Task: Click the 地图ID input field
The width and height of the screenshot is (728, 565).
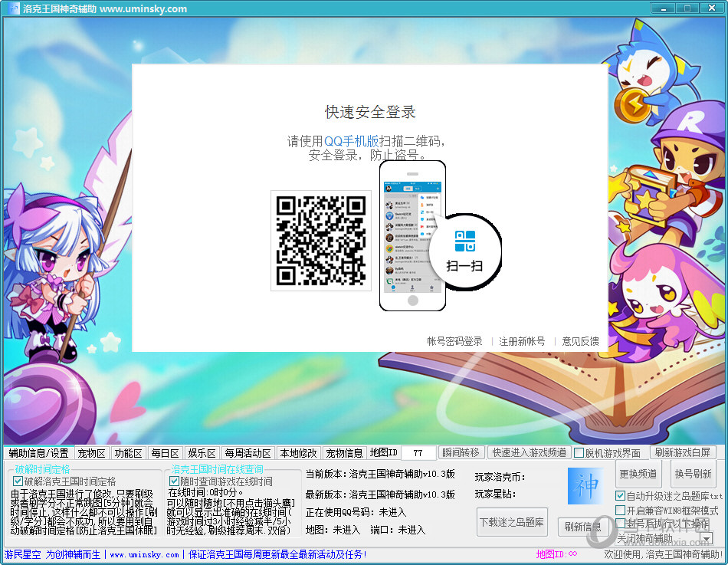Action: 418,453
